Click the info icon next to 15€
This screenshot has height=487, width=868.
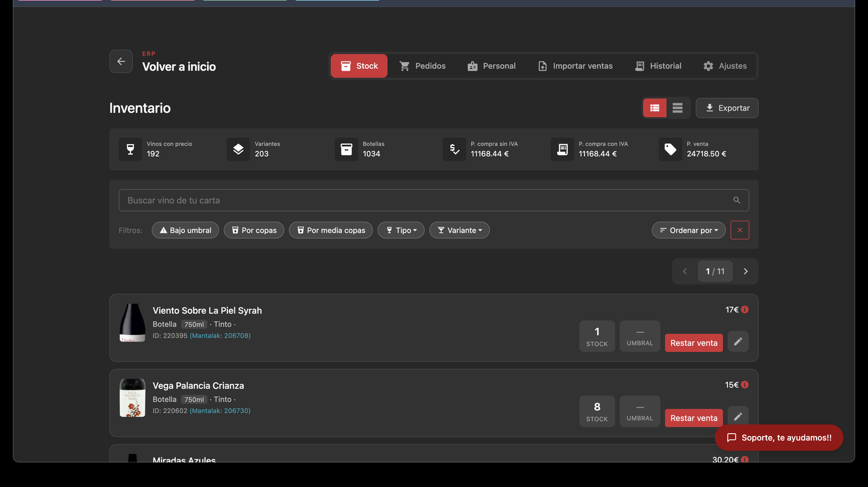tap(745, 385)
